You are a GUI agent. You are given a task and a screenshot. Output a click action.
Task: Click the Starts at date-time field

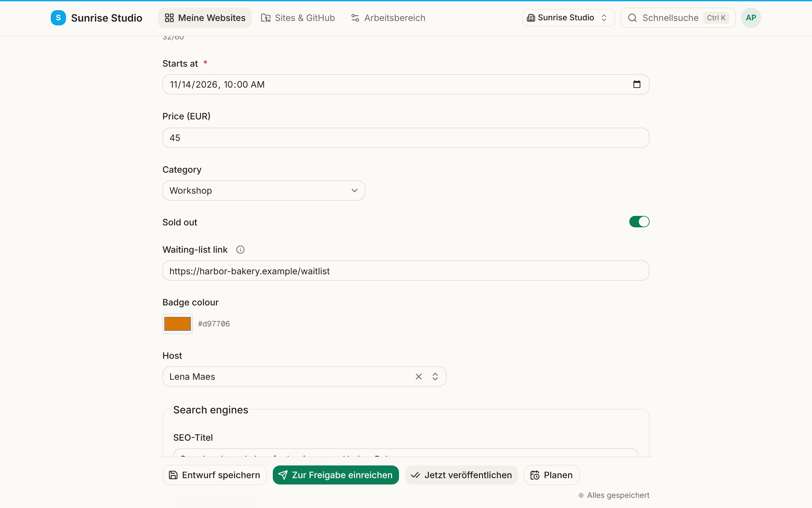(406, 84)
